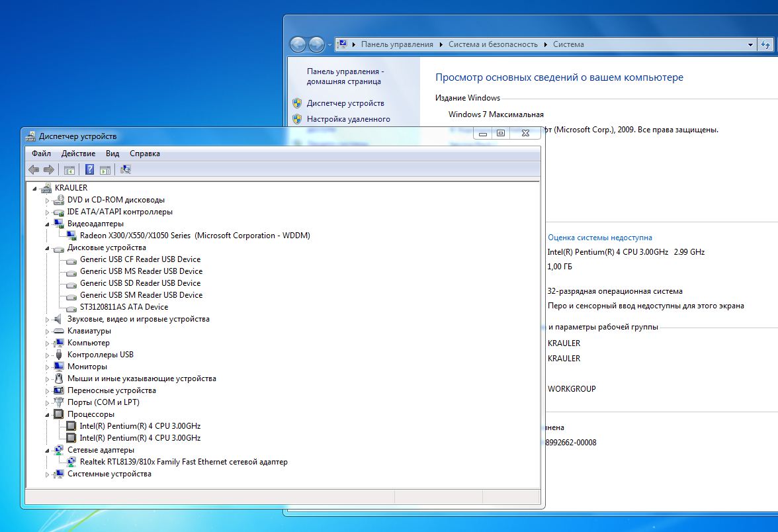Click the Properties pane toolbar icon
Screen dimensions: 778x532
(x=105, y=169)
